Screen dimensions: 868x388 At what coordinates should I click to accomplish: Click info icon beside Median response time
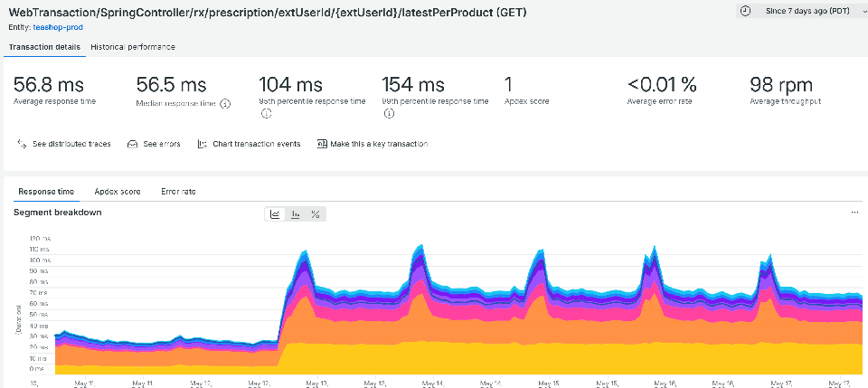(225, 103)
